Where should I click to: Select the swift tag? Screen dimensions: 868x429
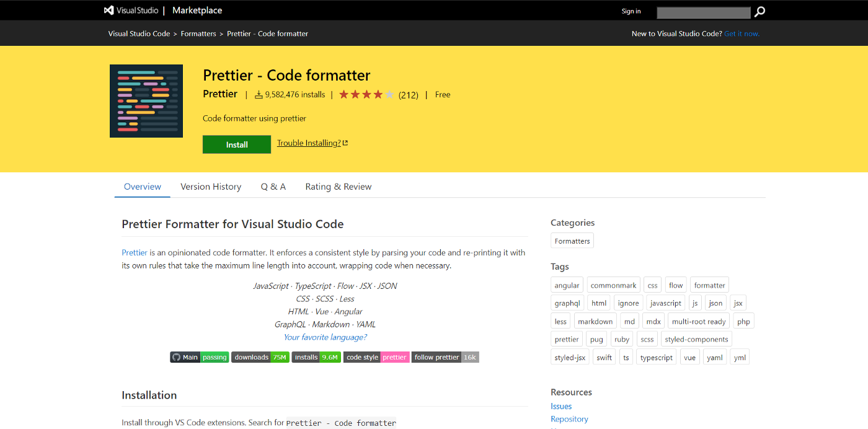(604, 357)
